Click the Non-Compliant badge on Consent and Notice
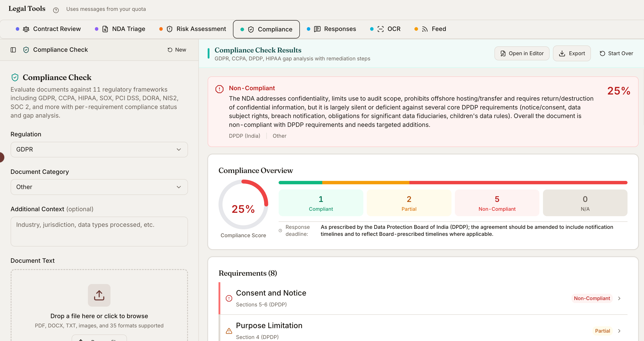 tap(592, 298)
